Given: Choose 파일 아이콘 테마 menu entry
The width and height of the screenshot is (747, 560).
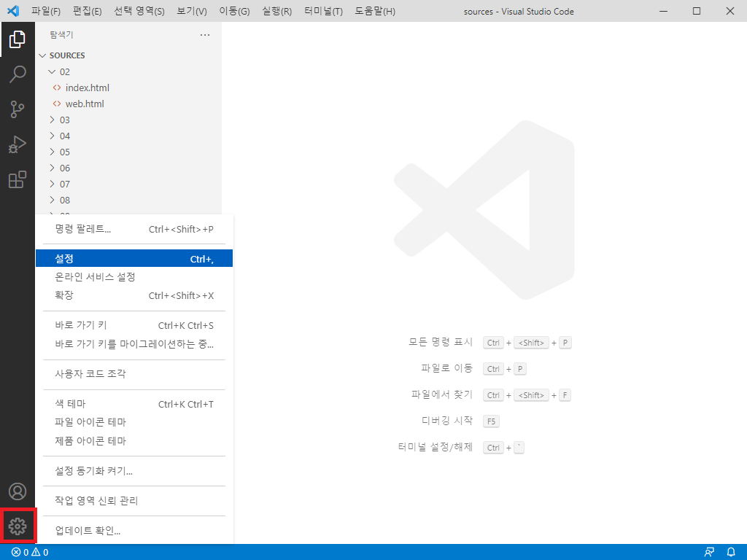Looking at the screenshot, I should (x=134, y=422).
